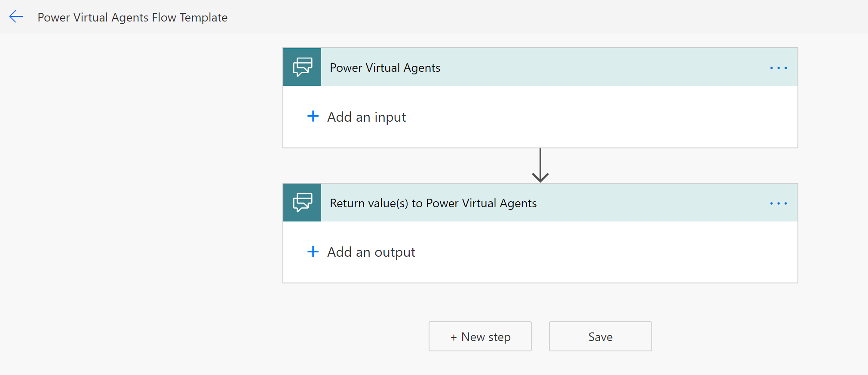Click empty header space in the Return value(s) card
The height and width of the screenshot is (375, 868).
pos(645,203)
